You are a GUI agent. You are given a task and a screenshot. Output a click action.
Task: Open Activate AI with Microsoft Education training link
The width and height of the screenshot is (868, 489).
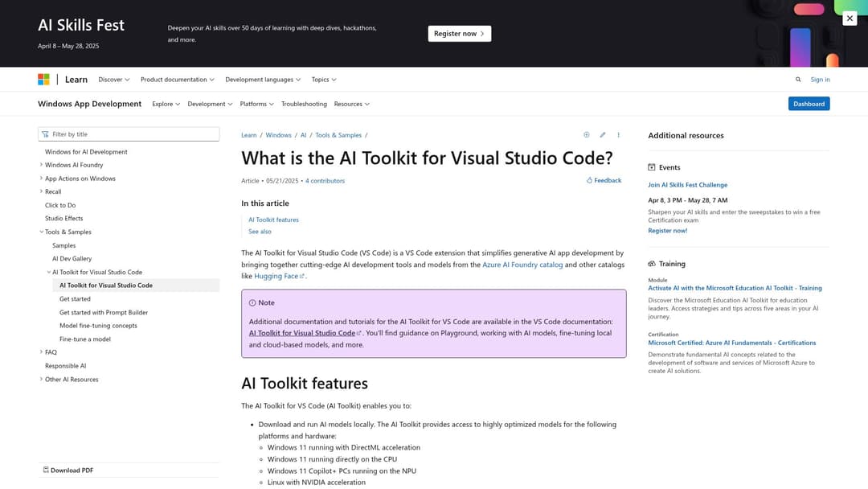[x=735, y=288]
